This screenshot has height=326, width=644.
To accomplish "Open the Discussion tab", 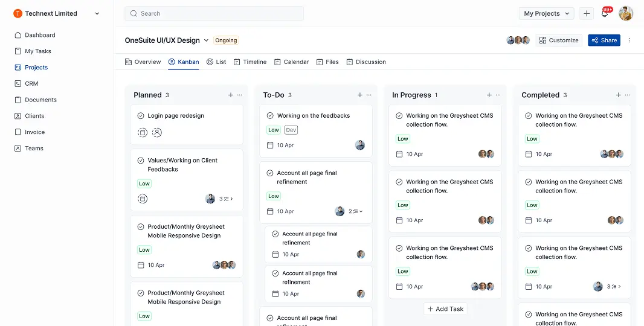I will tap(366, 62).
